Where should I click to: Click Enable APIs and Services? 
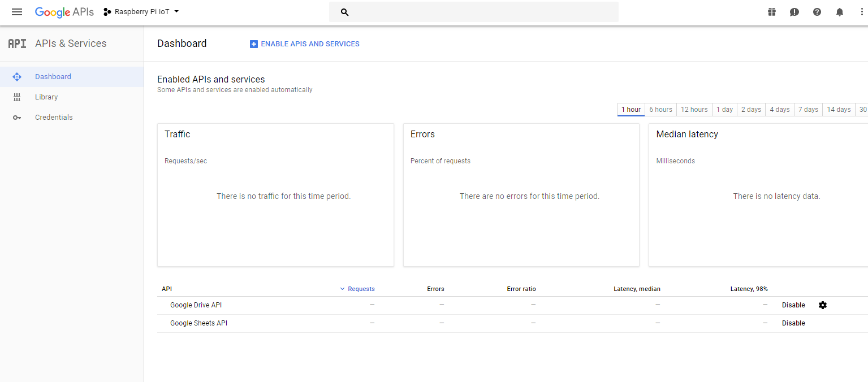[305, 44]
